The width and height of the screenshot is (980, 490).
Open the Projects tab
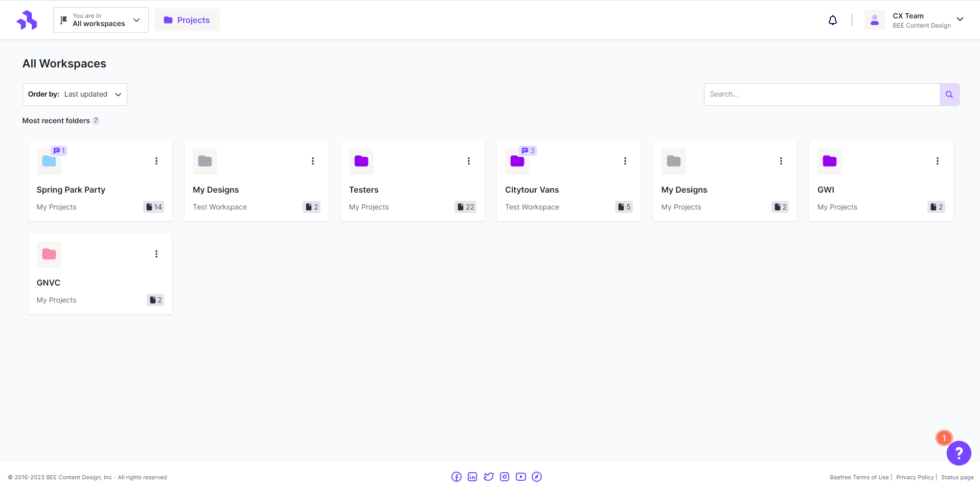[187, 20]
